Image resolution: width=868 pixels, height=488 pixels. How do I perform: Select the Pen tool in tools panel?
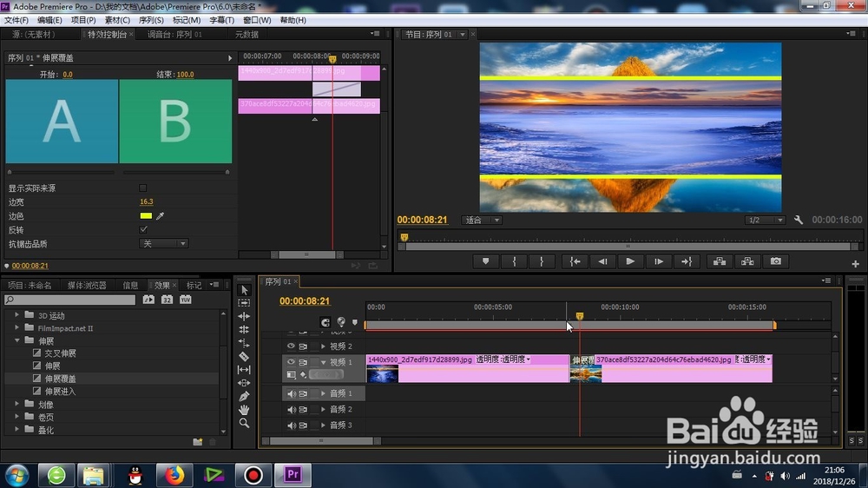click(244, 397)
